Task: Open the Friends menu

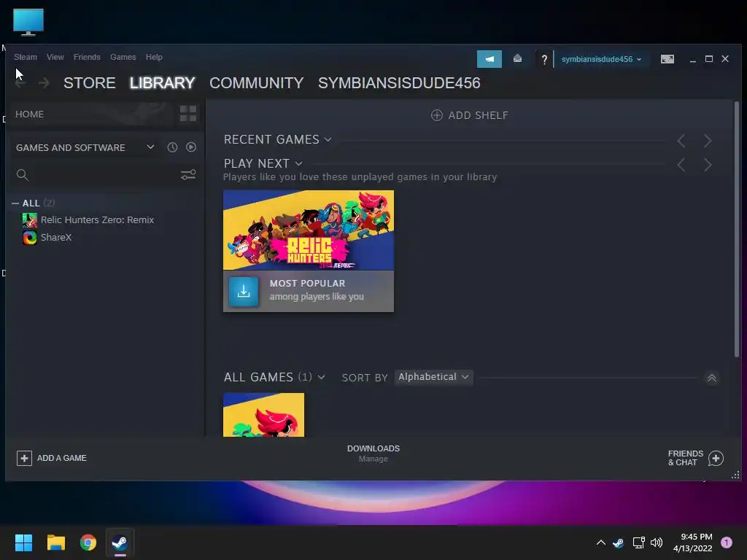Action: pos(87,57)
